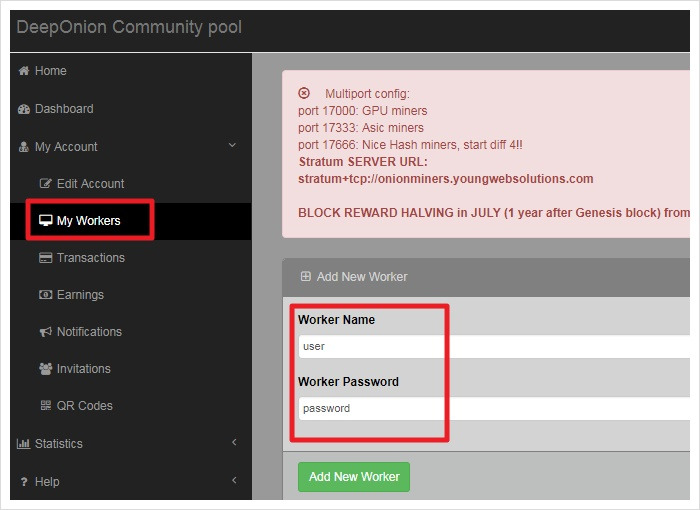The height and width of the screenshot is (510, 700).
Task: Click the Dashboard gauge icon
Action: pos(24,109)
